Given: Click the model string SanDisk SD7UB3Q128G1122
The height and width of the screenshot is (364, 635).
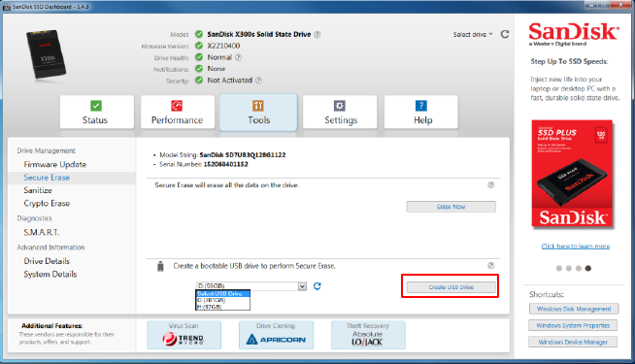Looking at the screenshot, I should coord(243,154).
